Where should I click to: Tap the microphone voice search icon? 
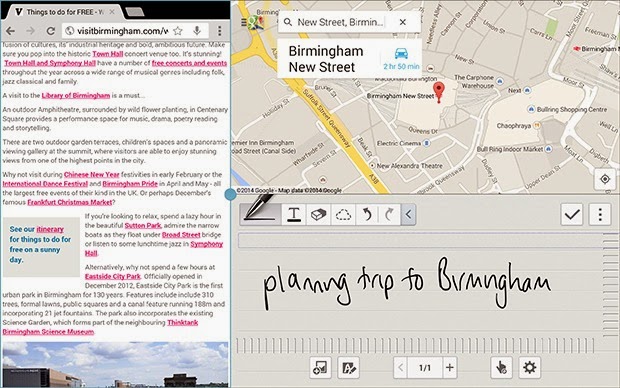pos(197,30)
